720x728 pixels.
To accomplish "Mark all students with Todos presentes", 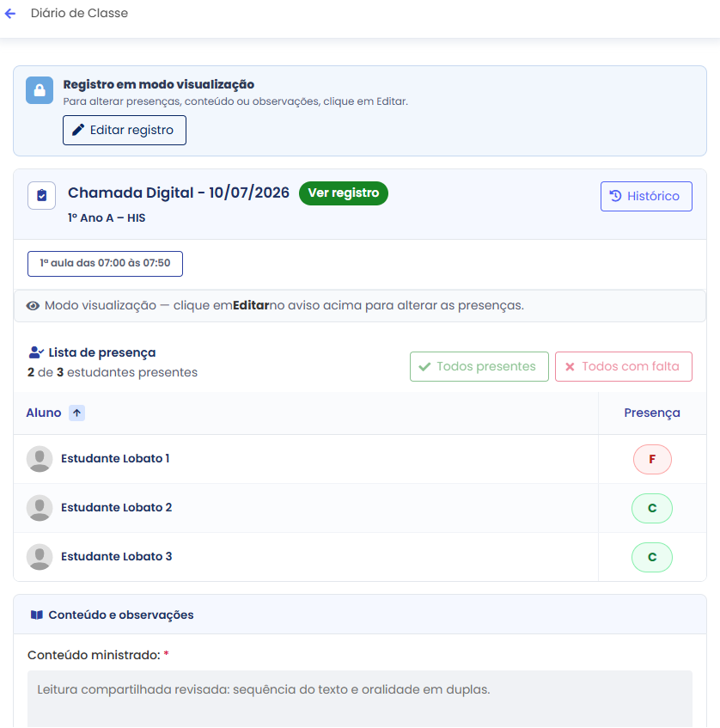I will [479, 367].
